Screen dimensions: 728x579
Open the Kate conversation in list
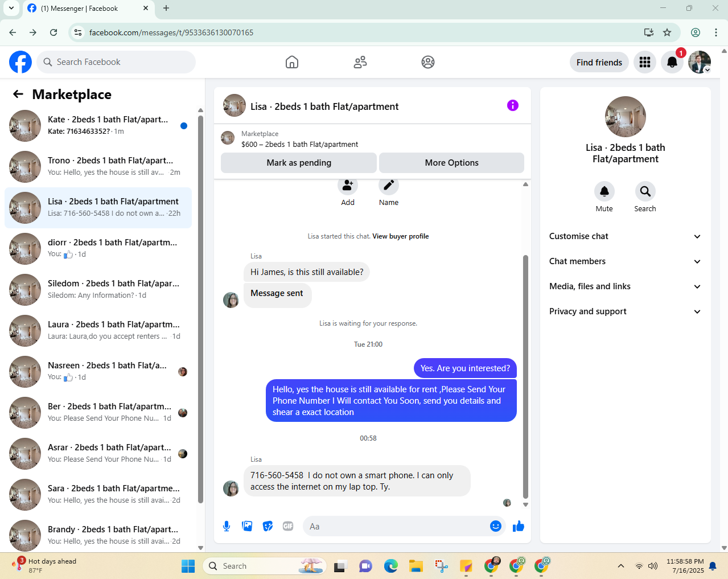click(98, 126)
